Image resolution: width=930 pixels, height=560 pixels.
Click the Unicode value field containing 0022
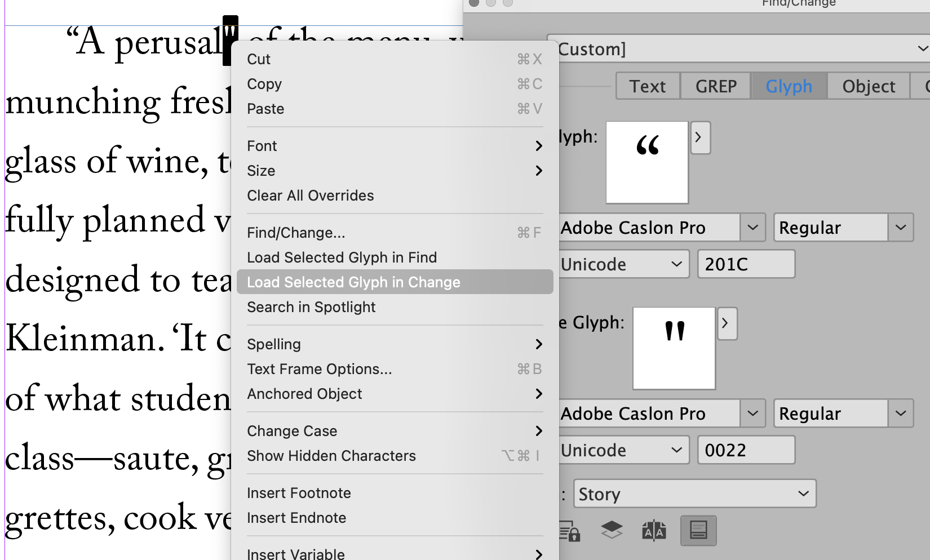pos(746,450)
